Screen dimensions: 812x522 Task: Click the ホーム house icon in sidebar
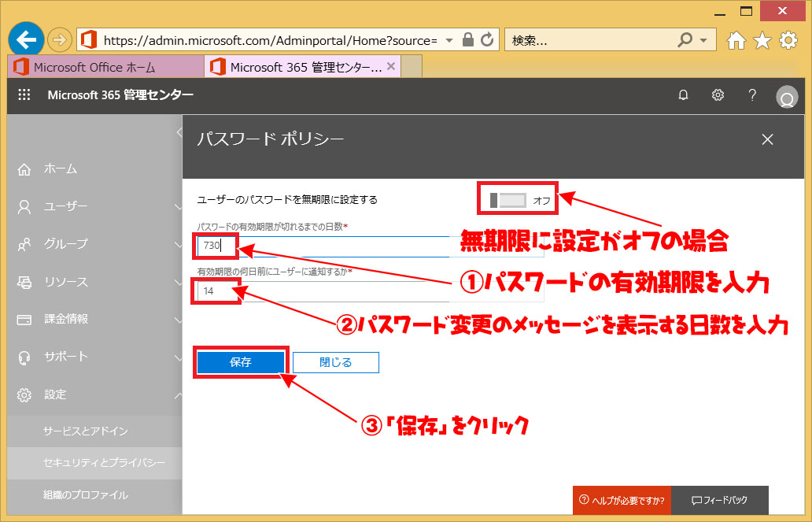24,169
